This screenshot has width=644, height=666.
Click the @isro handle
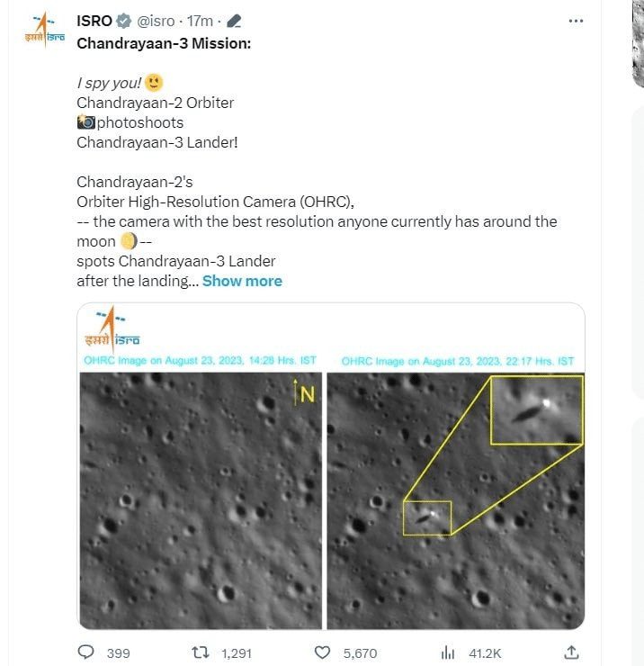coord(156,22)
